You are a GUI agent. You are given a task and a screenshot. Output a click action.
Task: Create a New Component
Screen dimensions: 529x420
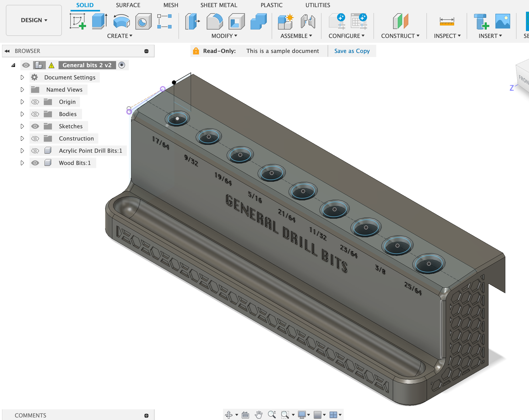(x=286, y=21)
